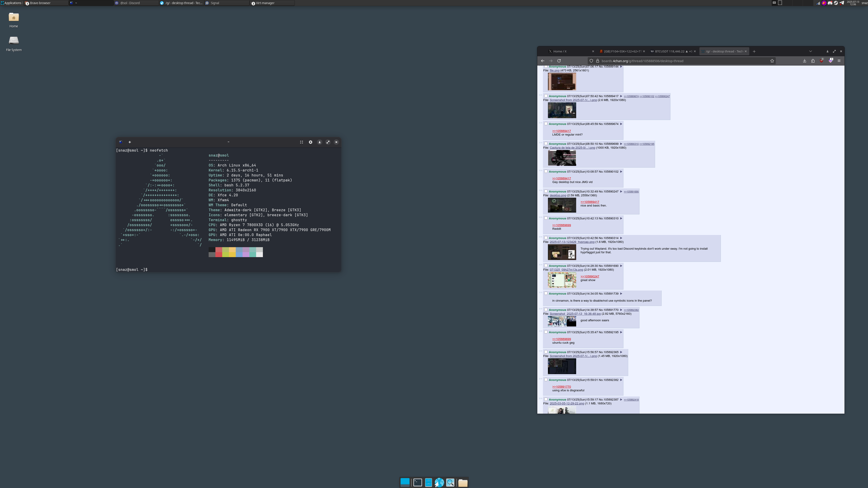Click the Steam tray icon in the panel
The image size is (868, 488).
coord(836,3)
